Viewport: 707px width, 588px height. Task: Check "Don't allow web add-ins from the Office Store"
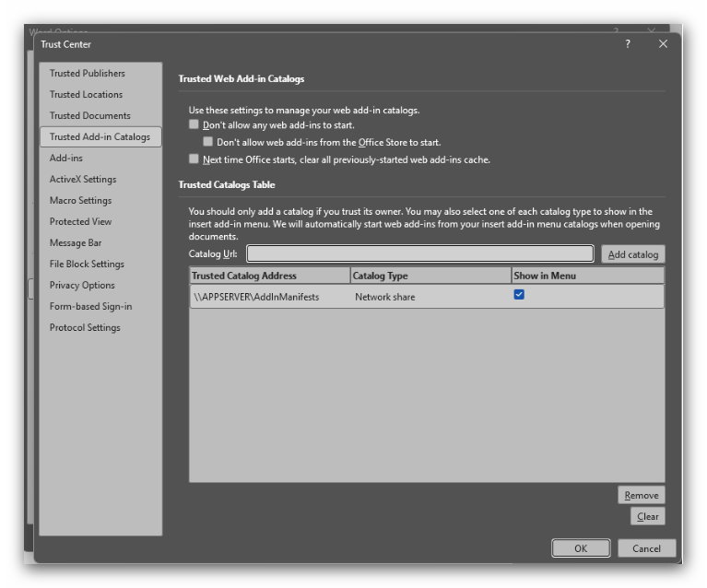coord(208,142)
